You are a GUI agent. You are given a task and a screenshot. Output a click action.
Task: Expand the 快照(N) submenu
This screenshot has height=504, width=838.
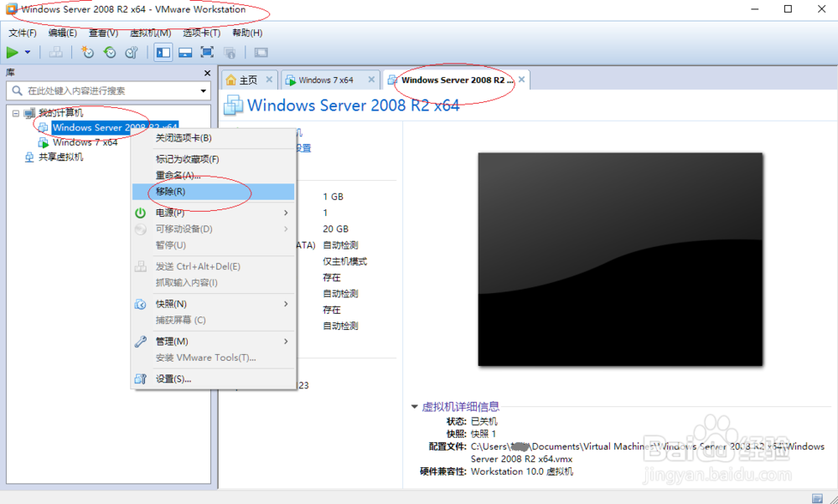click(213, 304)
